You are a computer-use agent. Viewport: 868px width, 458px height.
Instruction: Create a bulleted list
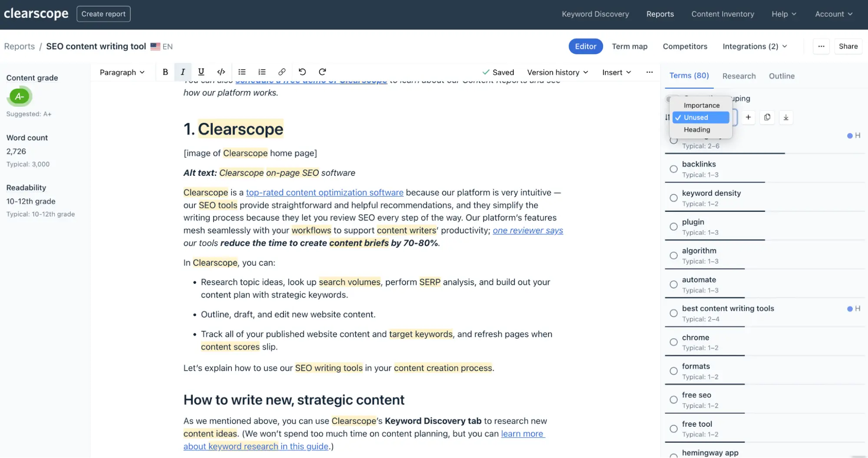242,72
